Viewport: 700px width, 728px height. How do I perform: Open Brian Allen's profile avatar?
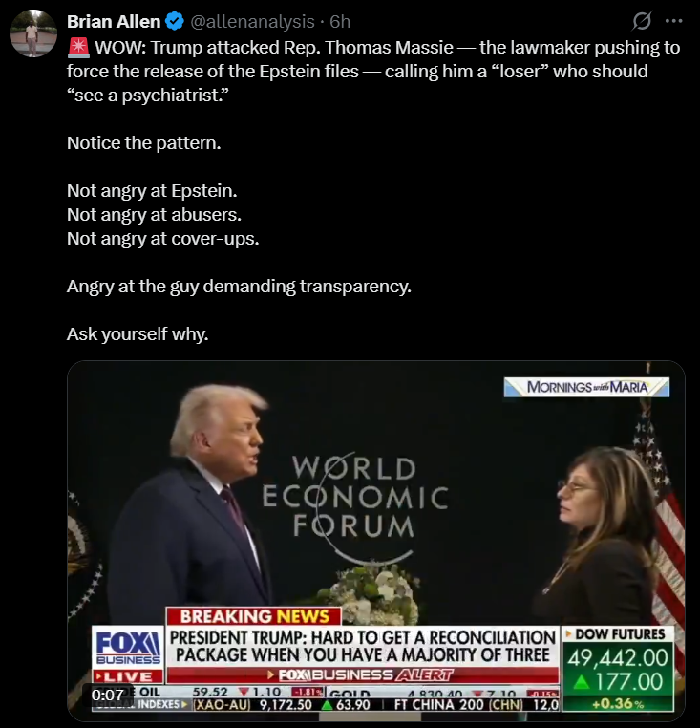[33, 33]
